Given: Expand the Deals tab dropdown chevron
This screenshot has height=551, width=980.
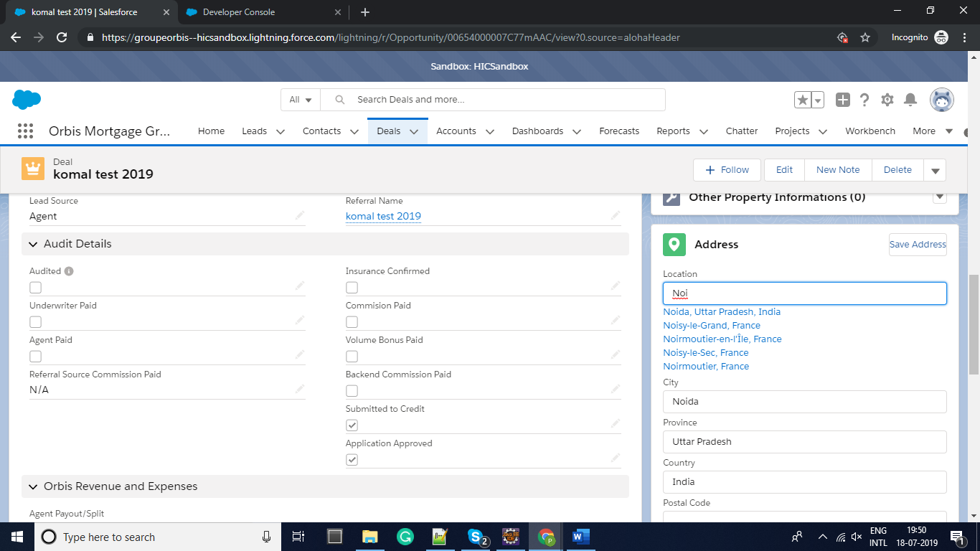Looking at the screenshot, I should point(414,131).
